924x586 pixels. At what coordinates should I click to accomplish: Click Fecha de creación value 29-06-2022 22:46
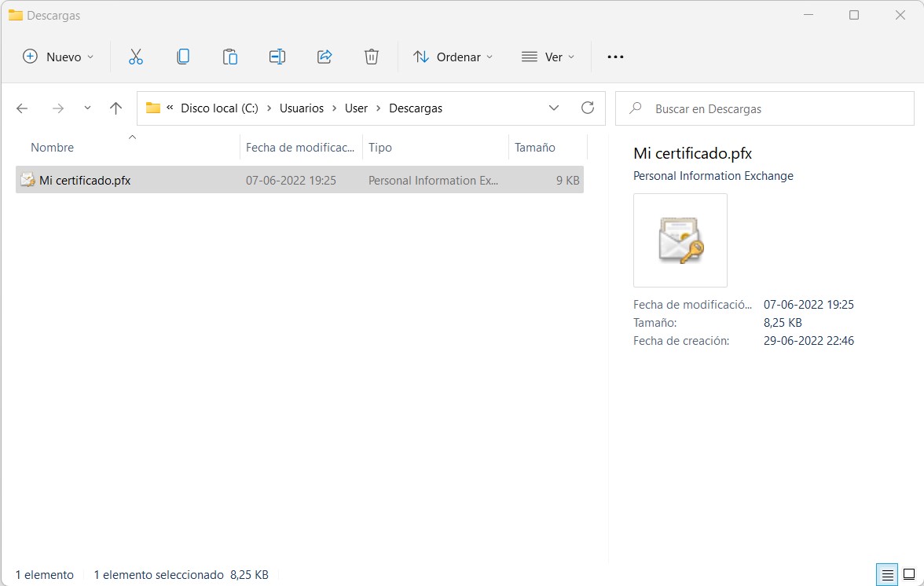coord(808,340)
